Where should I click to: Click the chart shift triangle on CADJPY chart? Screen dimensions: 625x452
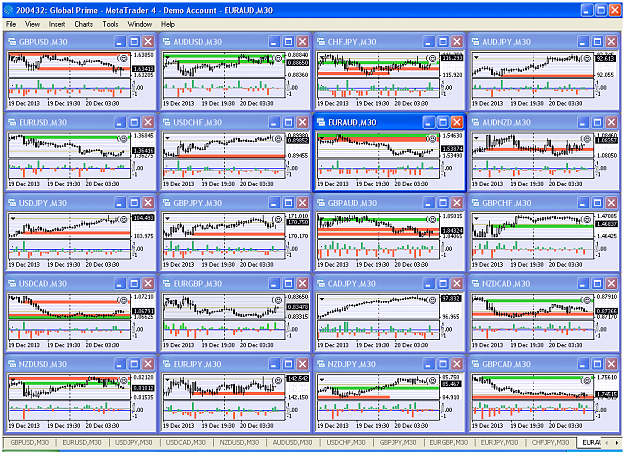(x=322, y=299)
